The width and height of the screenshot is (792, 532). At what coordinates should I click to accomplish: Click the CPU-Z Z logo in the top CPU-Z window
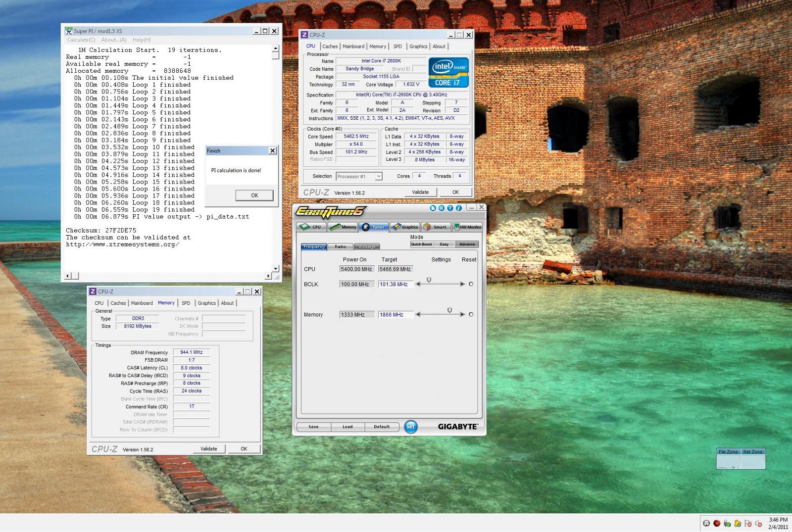(304, 35)
